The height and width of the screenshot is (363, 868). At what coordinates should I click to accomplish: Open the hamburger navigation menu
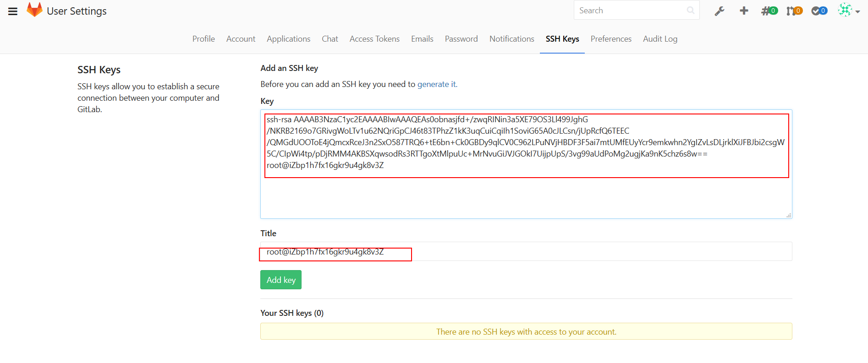pyautogui.click(x=13, y=11)
